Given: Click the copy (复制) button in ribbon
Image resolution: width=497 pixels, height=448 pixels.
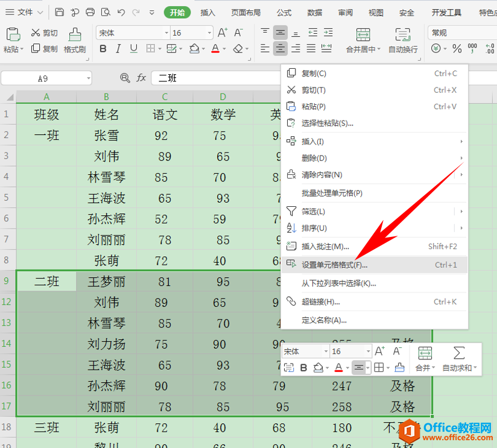Looking at the screenshot, I should [45, 49].
